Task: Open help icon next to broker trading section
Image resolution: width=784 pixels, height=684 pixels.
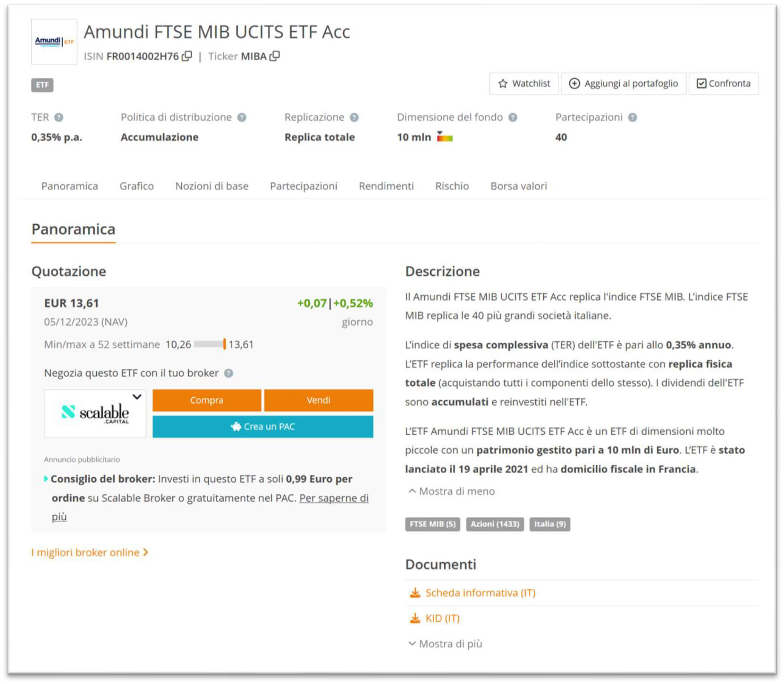Action: point(228,373)
